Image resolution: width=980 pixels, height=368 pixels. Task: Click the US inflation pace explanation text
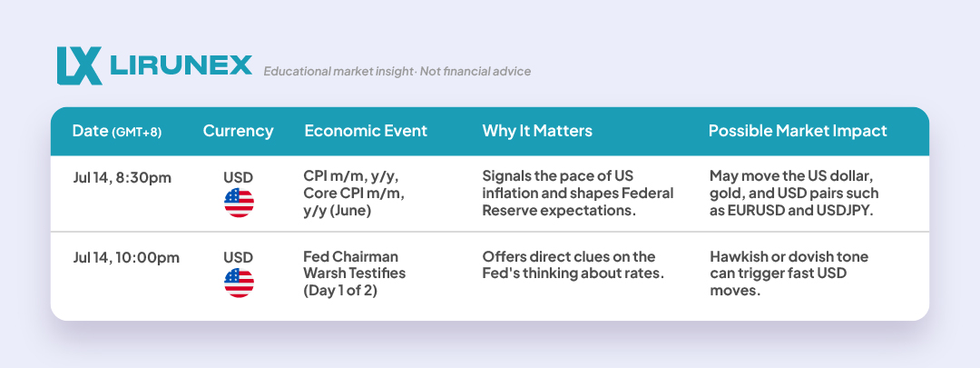[x=577, y=194]
